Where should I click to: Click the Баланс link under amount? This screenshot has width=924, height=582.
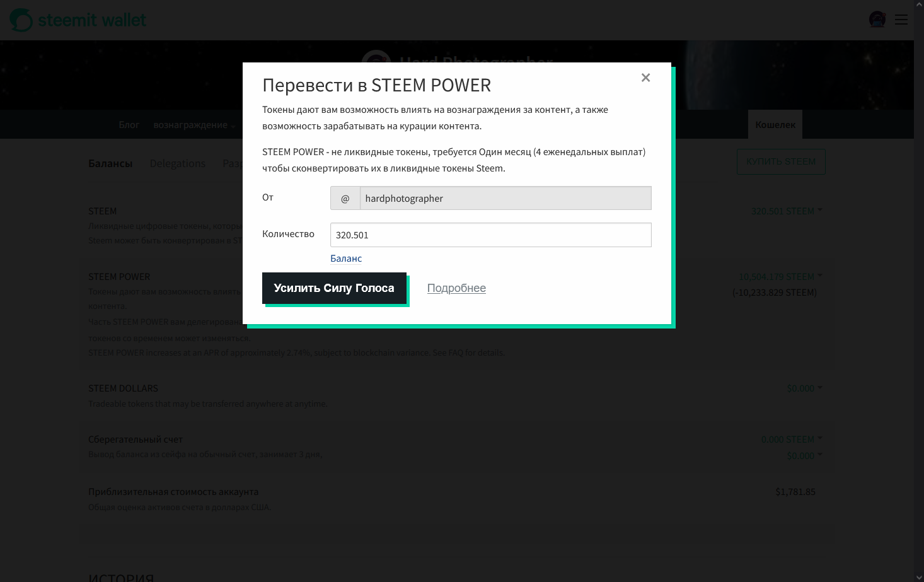(346, 259)
